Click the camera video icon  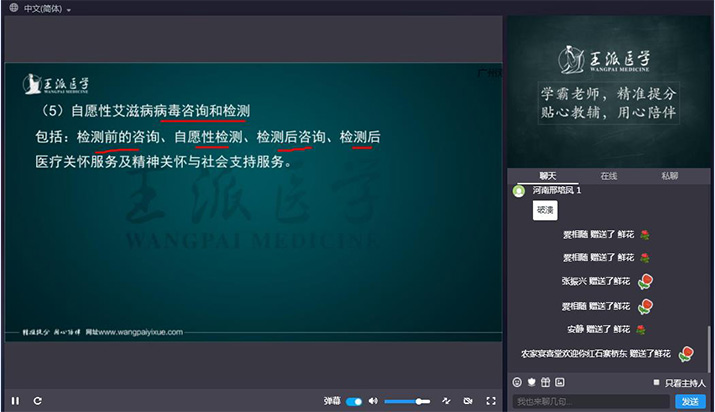coord(468,401)
